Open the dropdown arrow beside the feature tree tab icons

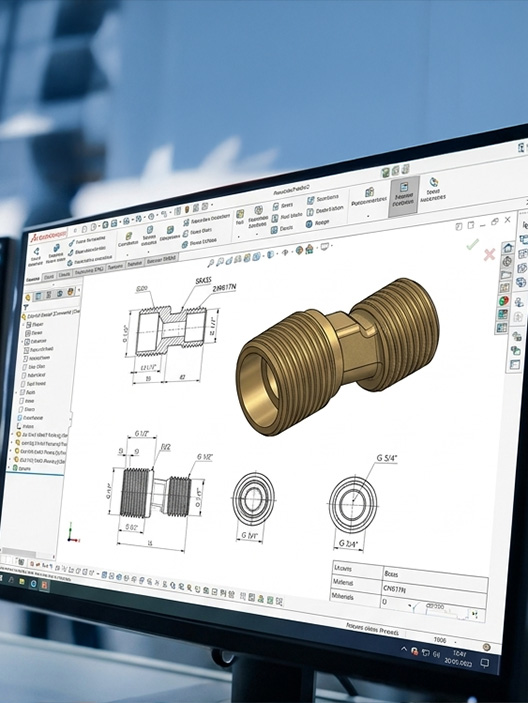click(x=79, y=291)
